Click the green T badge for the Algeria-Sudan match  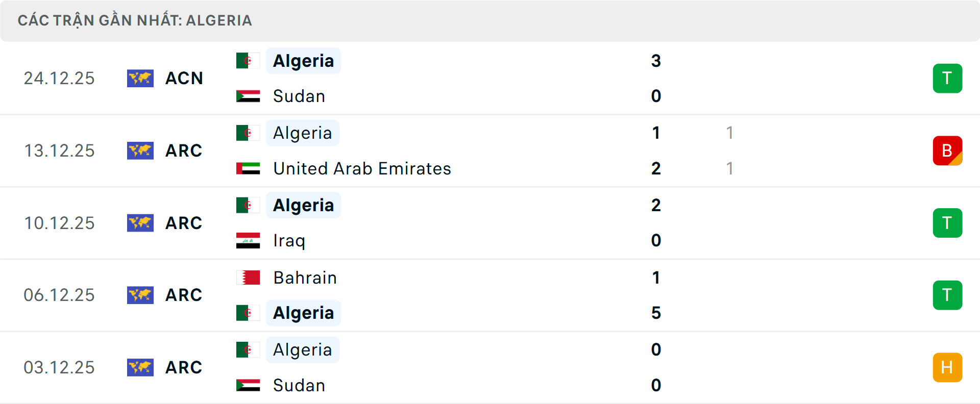point(947,79)
